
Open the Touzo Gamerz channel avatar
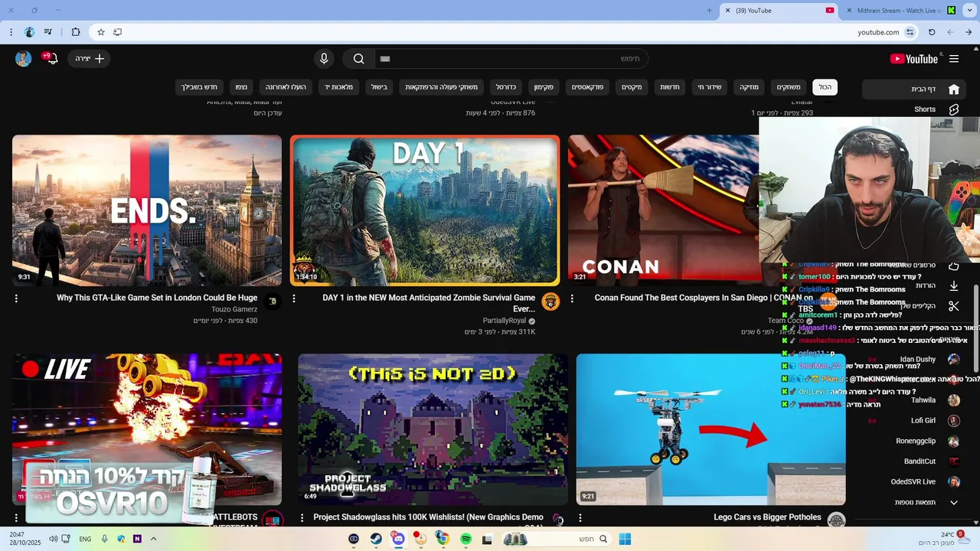click(x=273, y=302)
